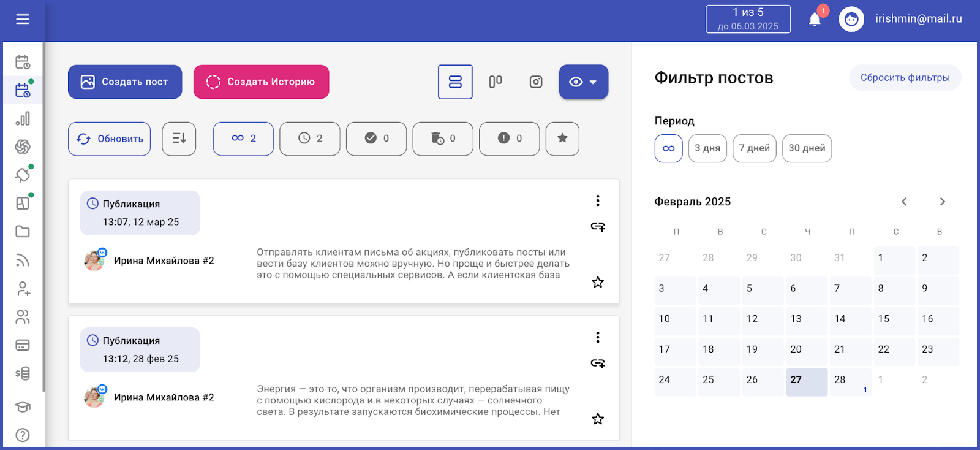The height and width of the screenshot is (450, 980).
Task: Open the folder icon in the sidebar
Action: pyautogui.click(x=23, y=231)
